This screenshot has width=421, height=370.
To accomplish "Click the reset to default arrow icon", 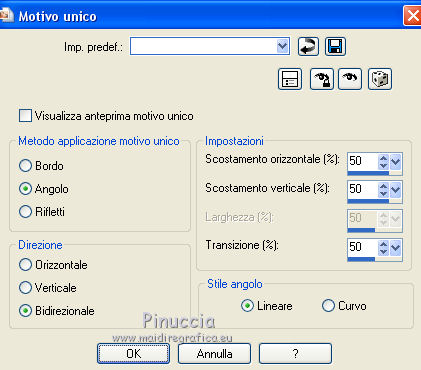I will [308, 46].
